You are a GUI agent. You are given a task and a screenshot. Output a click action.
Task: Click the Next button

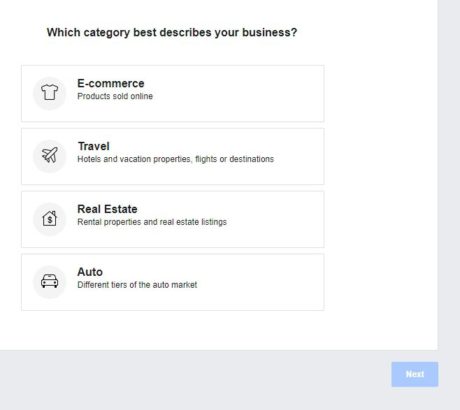tap(415, 374)
